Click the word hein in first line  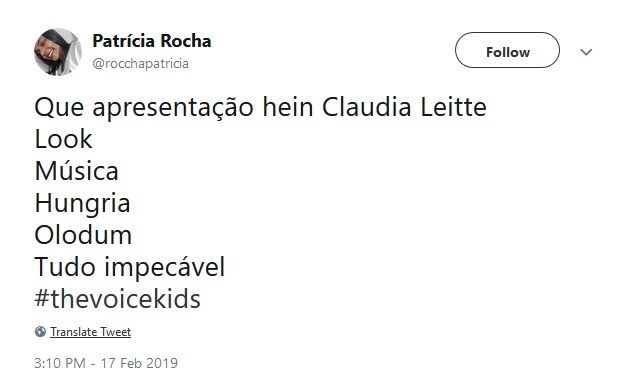point(288,107)
